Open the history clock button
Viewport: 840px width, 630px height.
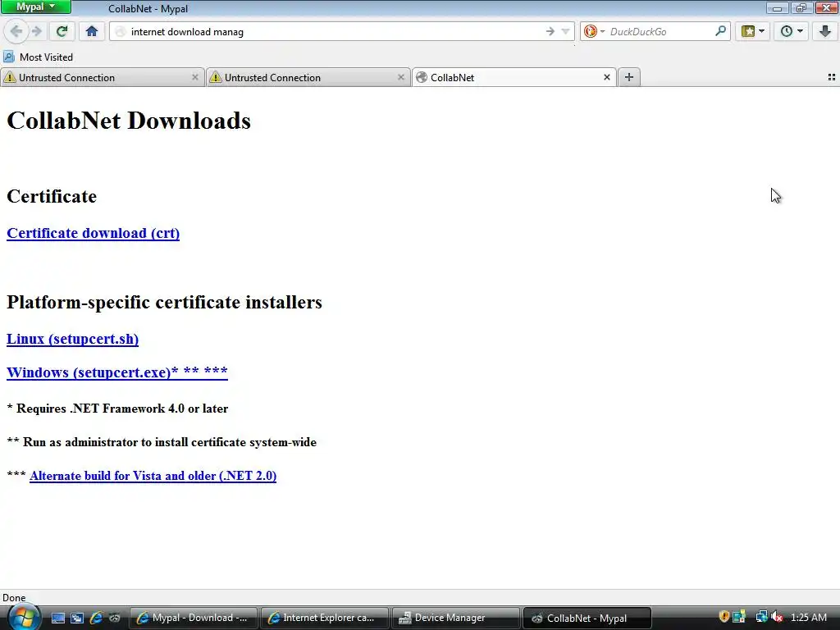(787, 32)
